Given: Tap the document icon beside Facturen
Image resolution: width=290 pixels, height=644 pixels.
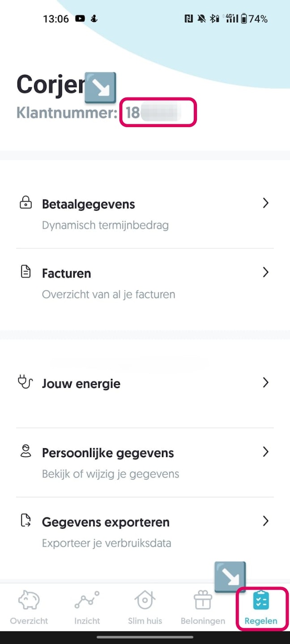Looking at the screenshot, I should click(26, 272).
